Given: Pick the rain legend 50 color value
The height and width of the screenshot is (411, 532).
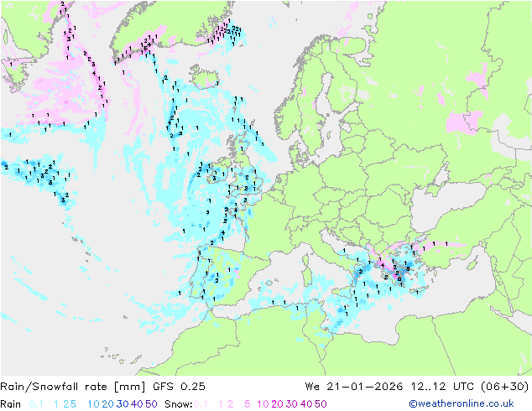Looking at the screenshot, I should point(151,404).
